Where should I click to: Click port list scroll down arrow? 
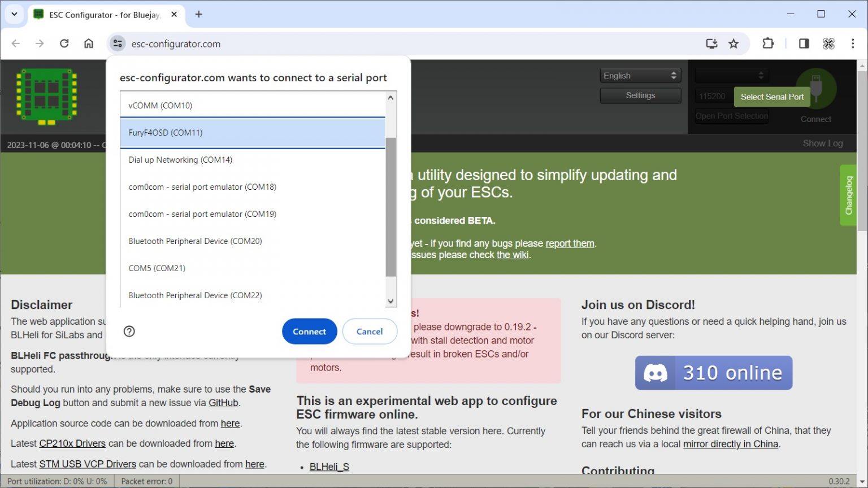point(390,301)
